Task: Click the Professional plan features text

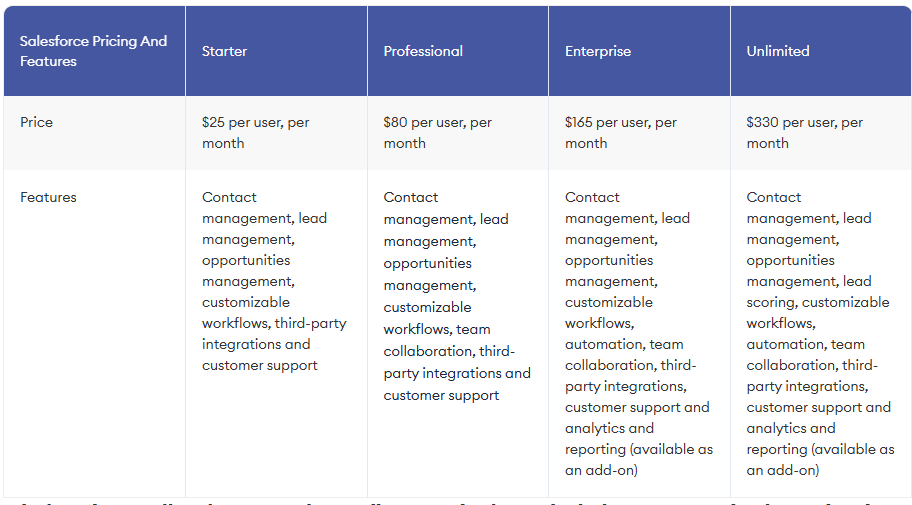Action: coord(456,296)
